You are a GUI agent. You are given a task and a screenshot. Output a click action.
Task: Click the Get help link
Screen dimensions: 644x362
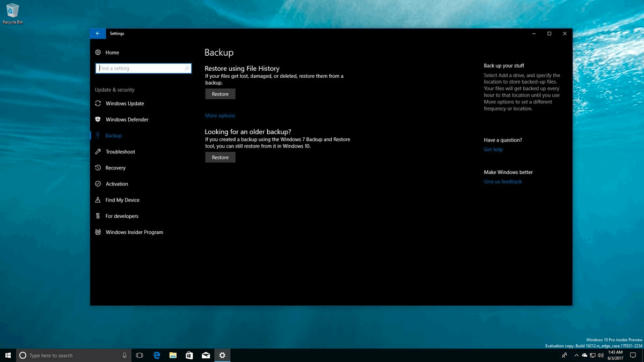(x=493, y=150)
